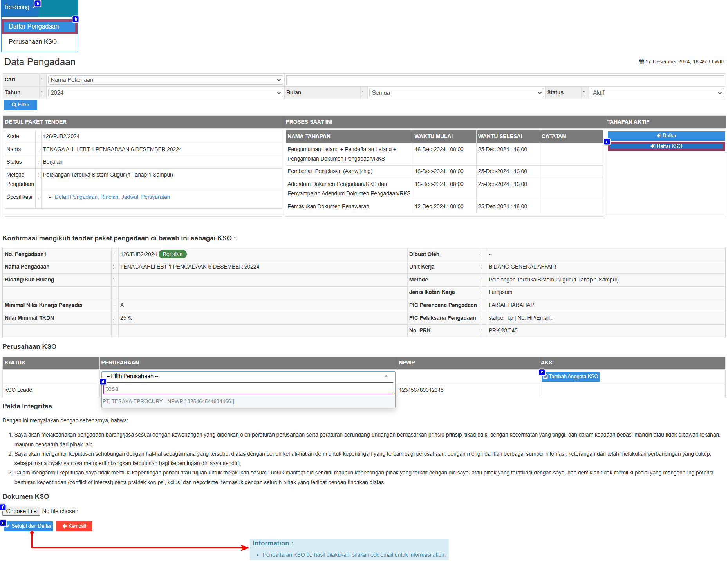Select PT. TESAKA EPROCURY from results
This screenshot has width=728, height=561.
(x=168, y=402)
